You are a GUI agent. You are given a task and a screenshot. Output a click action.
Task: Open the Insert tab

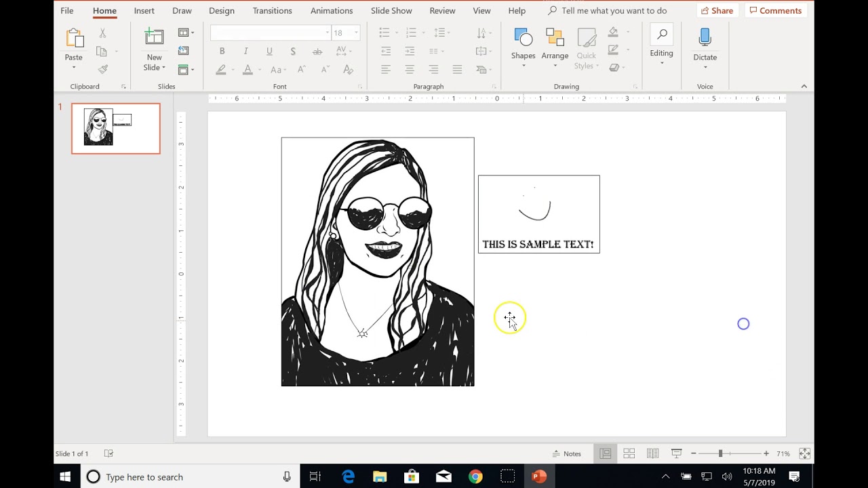point(144,11)
